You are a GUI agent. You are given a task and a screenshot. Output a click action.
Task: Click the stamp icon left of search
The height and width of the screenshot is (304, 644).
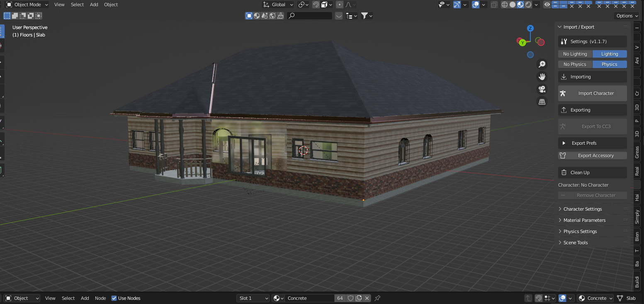tap(281, 16)
